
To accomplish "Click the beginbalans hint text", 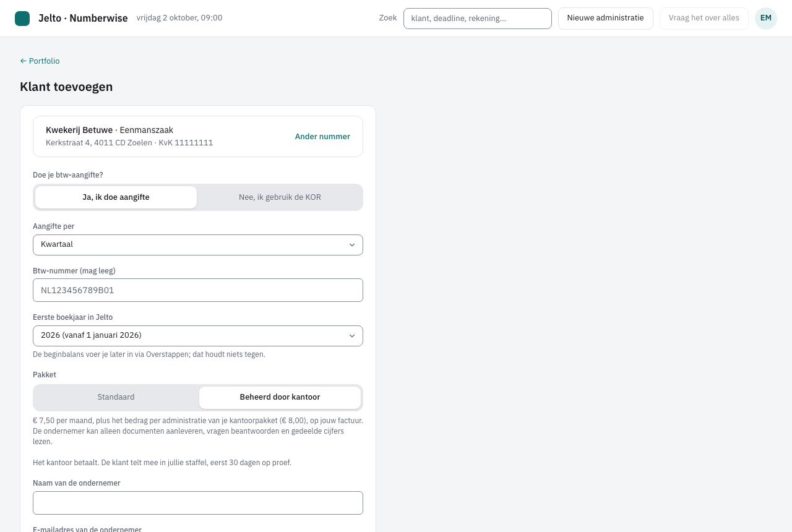I will (x=149, y=354).
